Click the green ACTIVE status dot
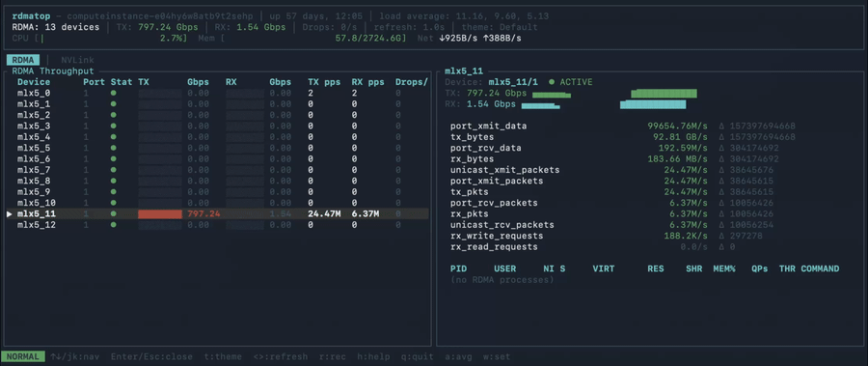868x366 pixels. click(x=552, y=82)
